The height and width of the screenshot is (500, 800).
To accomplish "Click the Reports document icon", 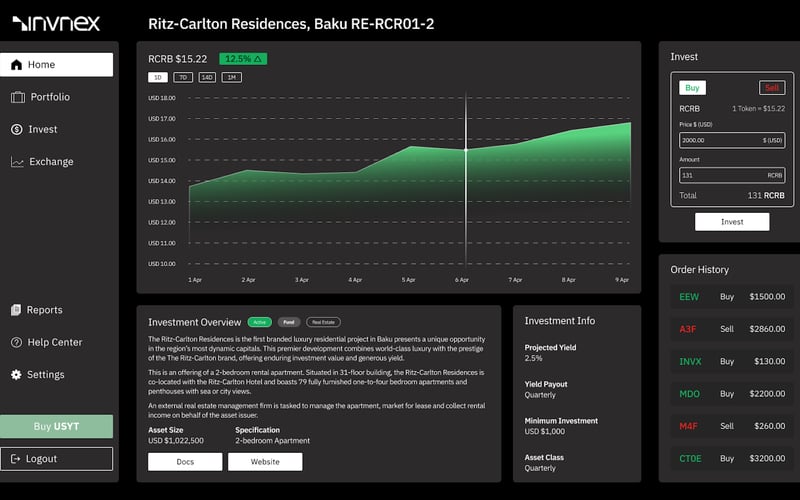I will coord(16,310).
